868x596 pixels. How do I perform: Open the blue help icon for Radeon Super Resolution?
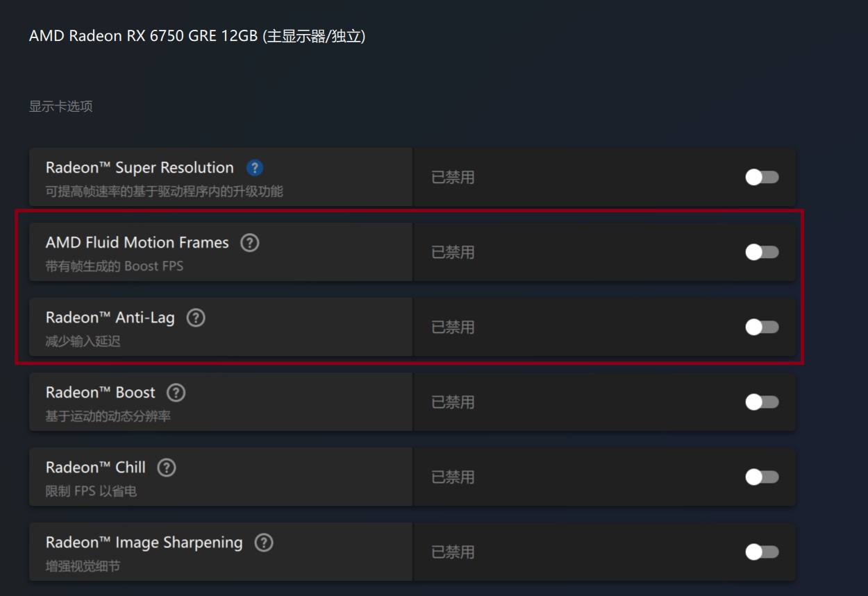255,168
